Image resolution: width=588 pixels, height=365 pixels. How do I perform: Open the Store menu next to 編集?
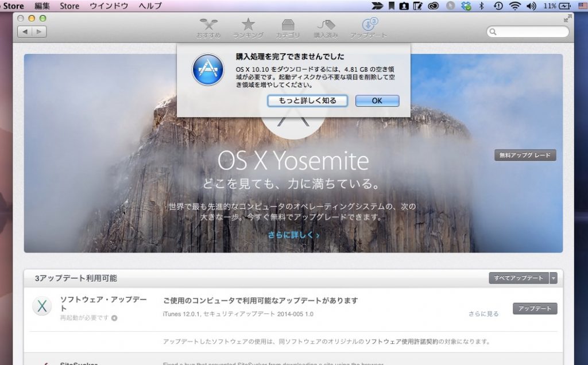69,6
